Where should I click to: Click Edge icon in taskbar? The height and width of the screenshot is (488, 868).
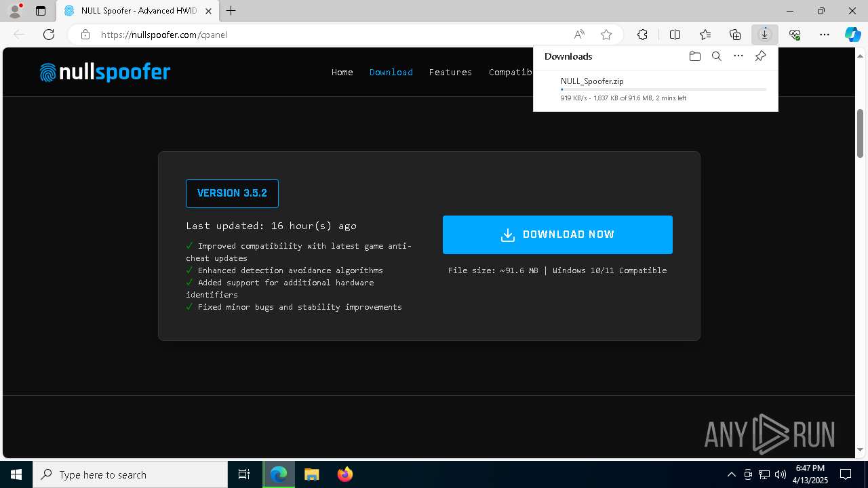tap(279, 474)
